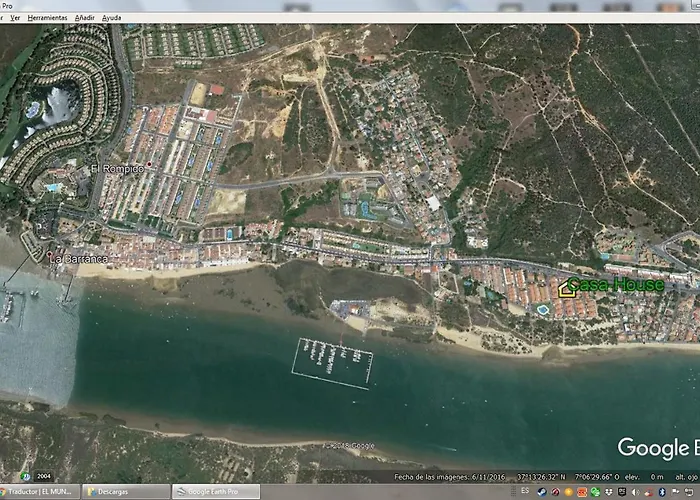Click the marina docks in the river
This screenshot has height=500, width=700.
332,362
